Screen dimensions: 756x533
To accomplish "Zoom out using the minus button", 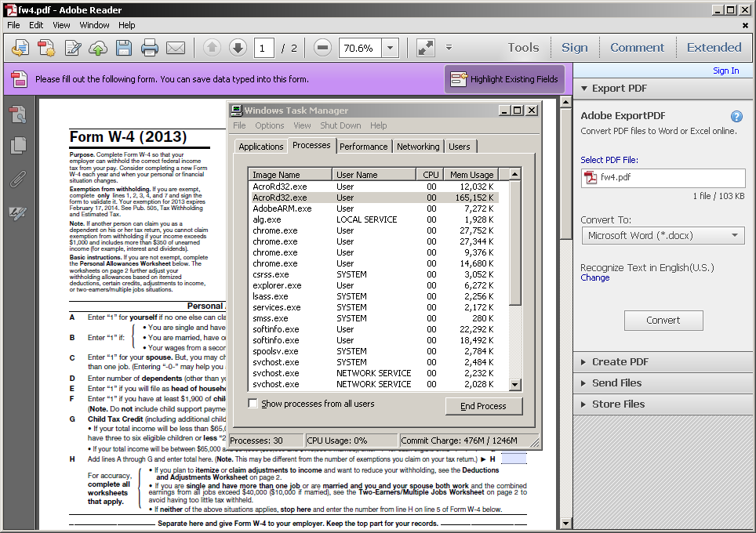I will [322, 48].
